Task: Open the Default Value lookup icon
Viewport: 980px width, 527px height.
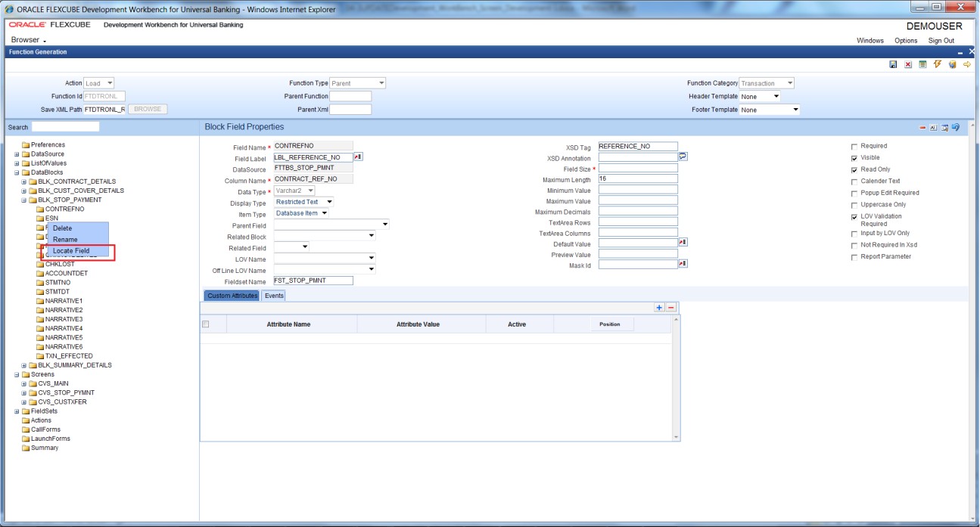Action: click(683, 243)
